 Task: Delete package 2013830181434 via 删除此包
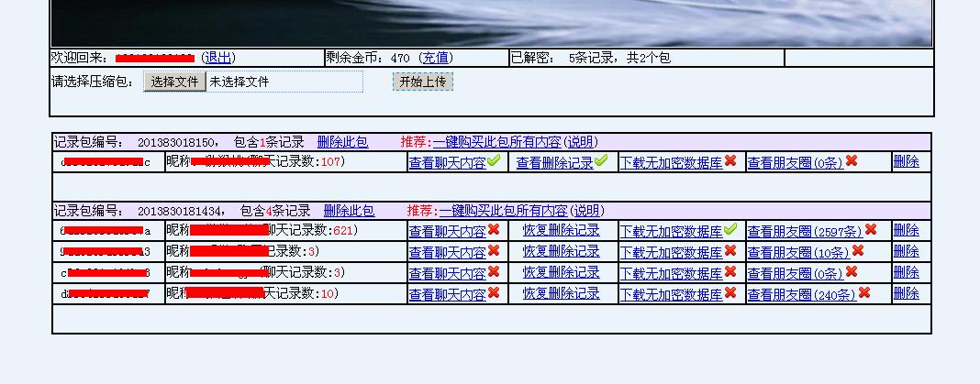coord(349,211)
